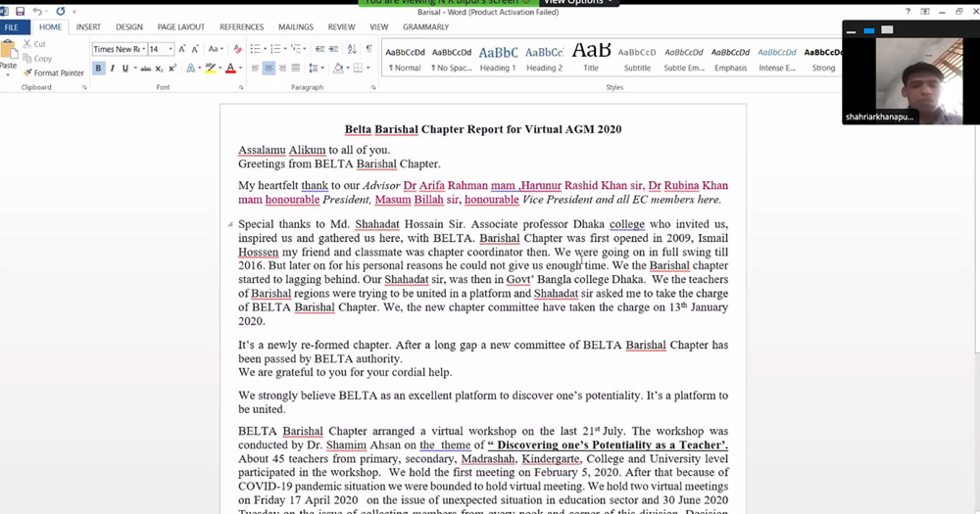The image size is (980, 514).
Task: Toggle Strikethrough formatting
Action: (x=145, y=69)
